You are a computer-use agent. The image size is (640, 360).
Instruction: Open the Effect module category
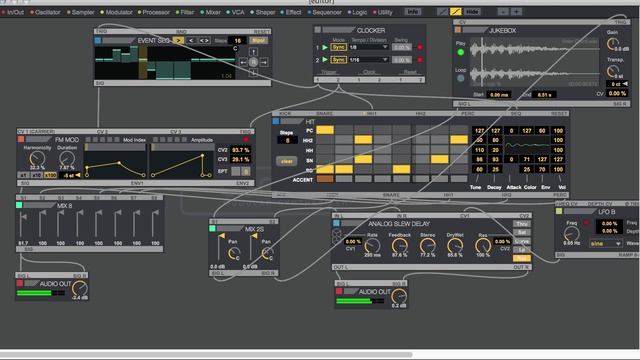pos(291,12)
